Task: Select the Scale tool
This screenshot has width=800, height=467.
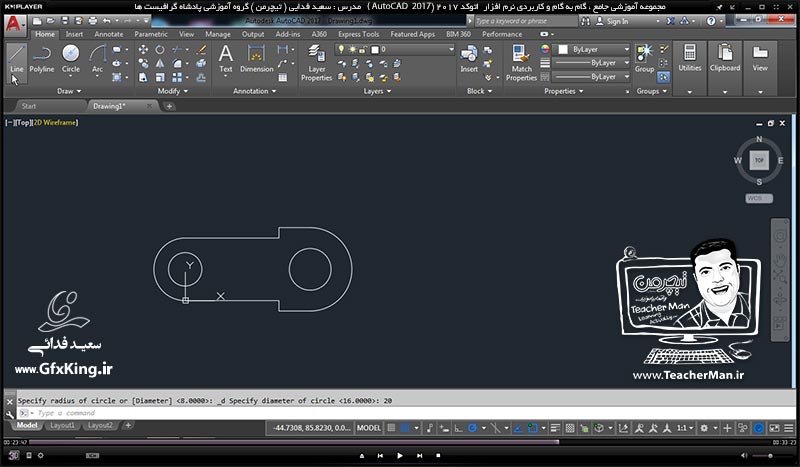Action: 160,78
